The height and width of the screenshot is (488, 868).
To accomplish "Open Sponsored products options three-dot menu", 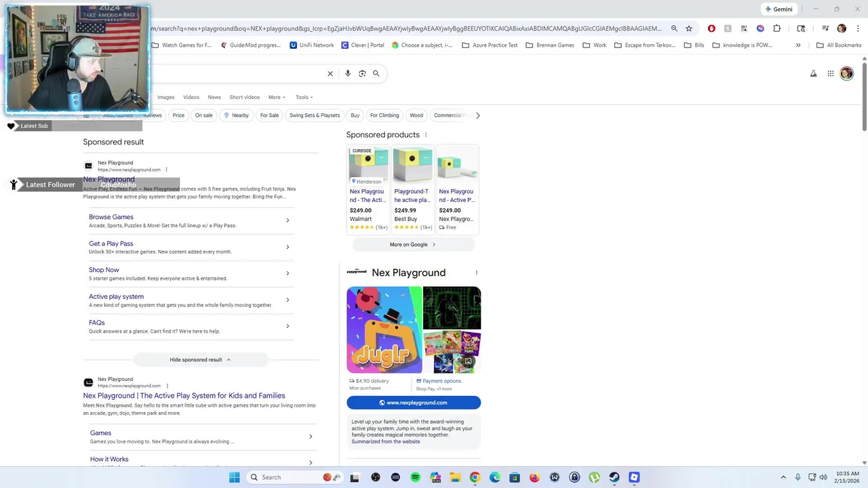I will click(x=426, y=135).
